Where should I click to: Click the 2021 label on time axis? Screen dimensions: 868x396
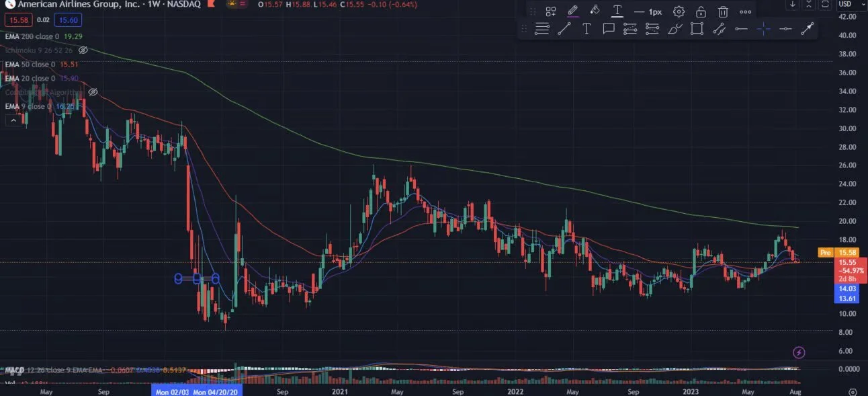[340, 391]
